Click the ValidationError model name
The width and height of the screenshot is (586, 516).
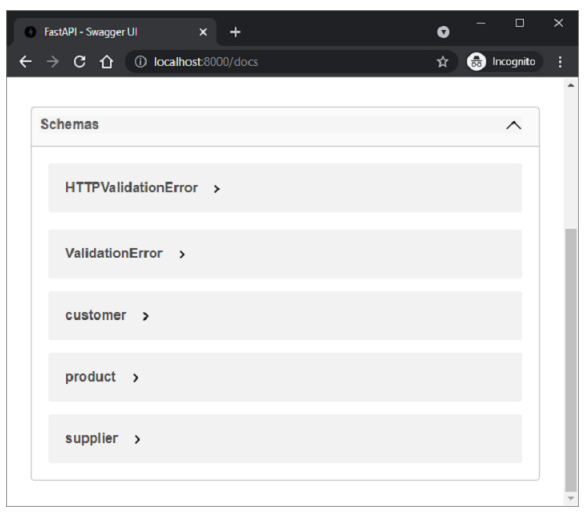pyautogui.click(x=114, y=253)
